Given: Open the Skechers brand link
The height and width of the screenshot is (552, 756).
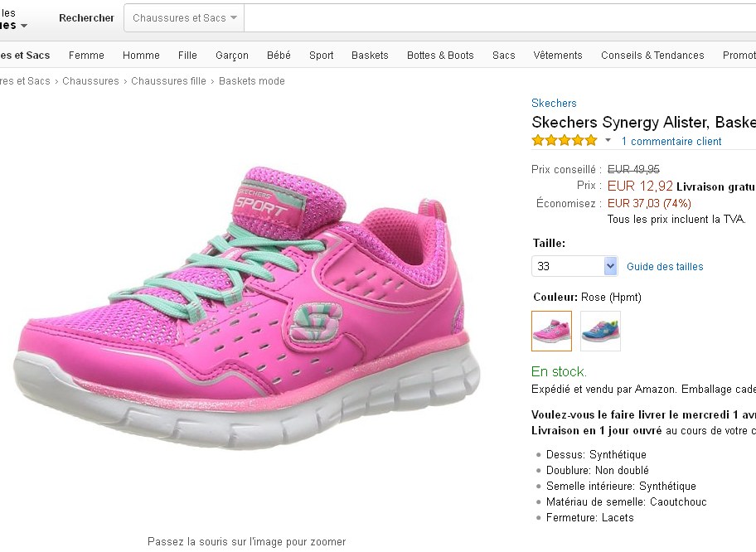Looking at the screenshot, I should pyautogui.click(x=554, y=104).
